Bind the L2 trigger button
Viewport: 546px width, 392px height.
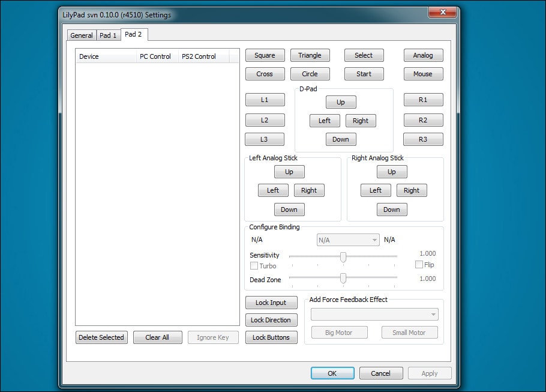click(265, 120)
